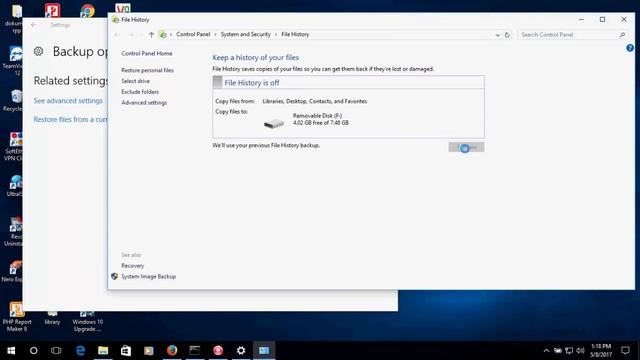This screenshot has width=640, height=360.
Task: Open the PHP Report Maker 9 desktop icon
Action: 17,317
